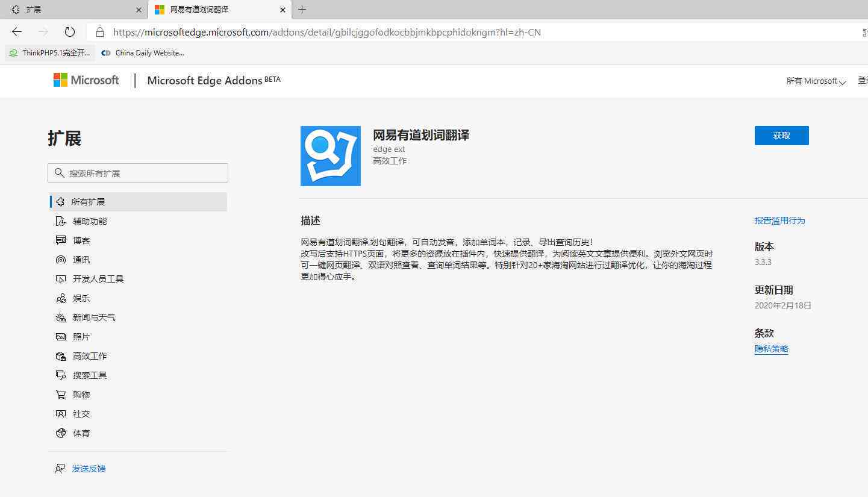Select the 娱乐 category label
Viewport: 868px width, 497px height.
point(81,298)
